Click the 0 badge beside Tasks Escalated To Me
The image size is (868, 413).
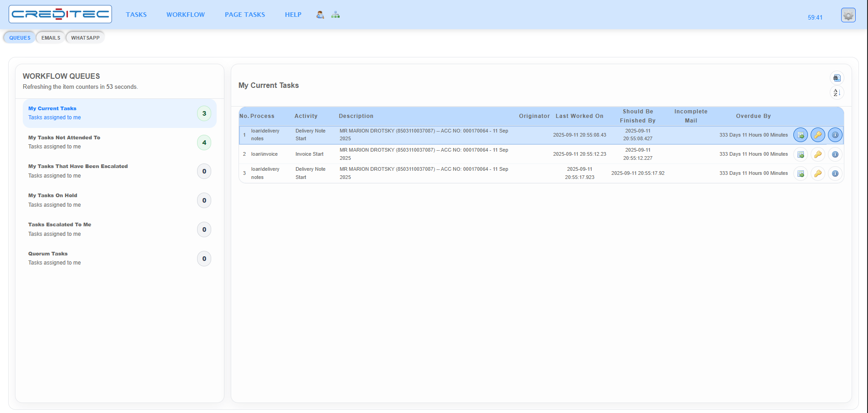(204, 229)
